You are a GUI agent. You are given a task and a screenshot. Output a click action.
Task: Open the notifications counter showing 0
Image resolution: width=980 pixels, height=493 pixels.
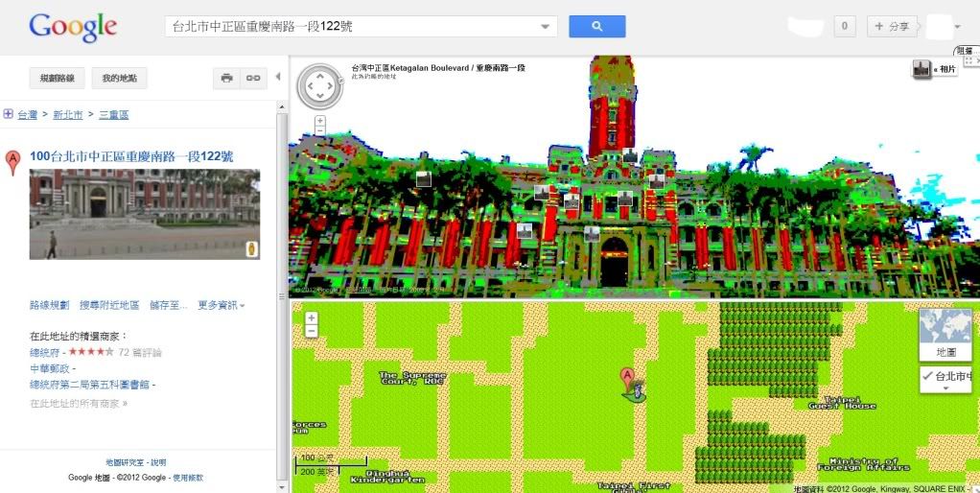[845, 26]
